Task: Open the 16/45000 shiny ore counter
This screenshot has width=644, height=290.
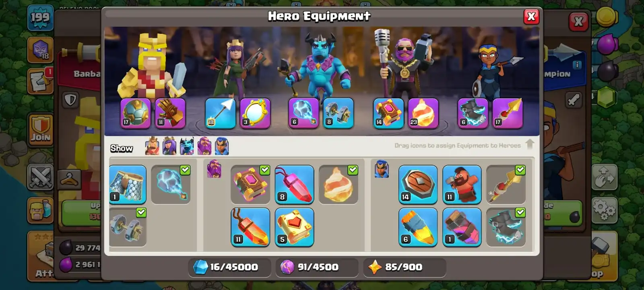Action: point(229,267)
